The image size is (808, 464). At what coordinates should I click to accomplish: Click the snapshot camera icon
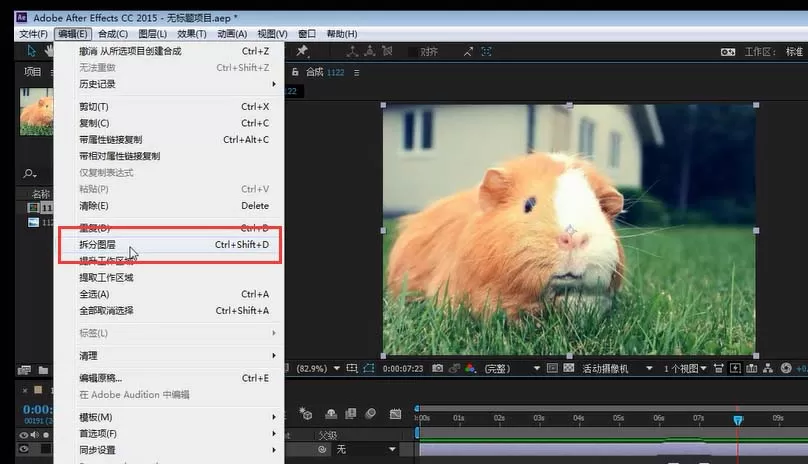(x=437, y=368)
